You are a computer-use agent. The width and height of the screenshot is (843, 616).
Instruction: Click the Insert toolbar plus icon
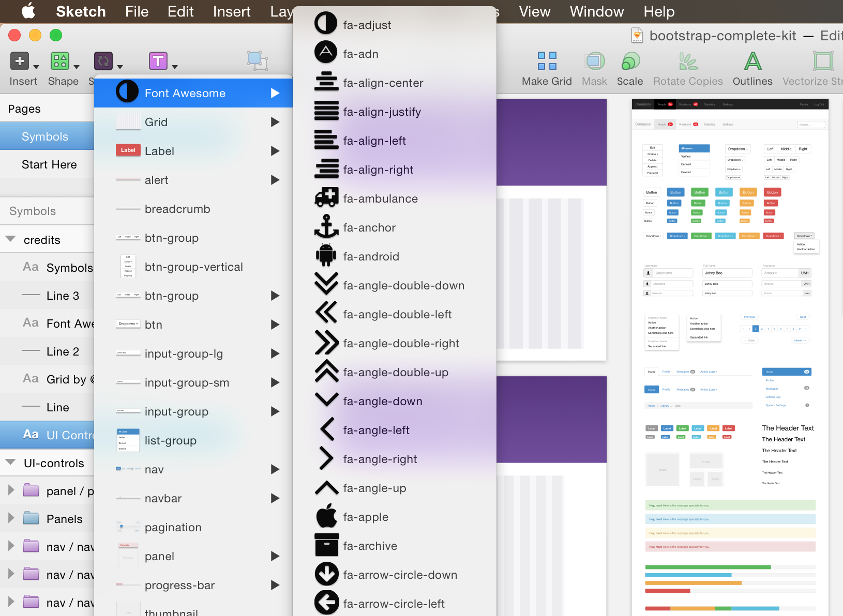(20, 61)
